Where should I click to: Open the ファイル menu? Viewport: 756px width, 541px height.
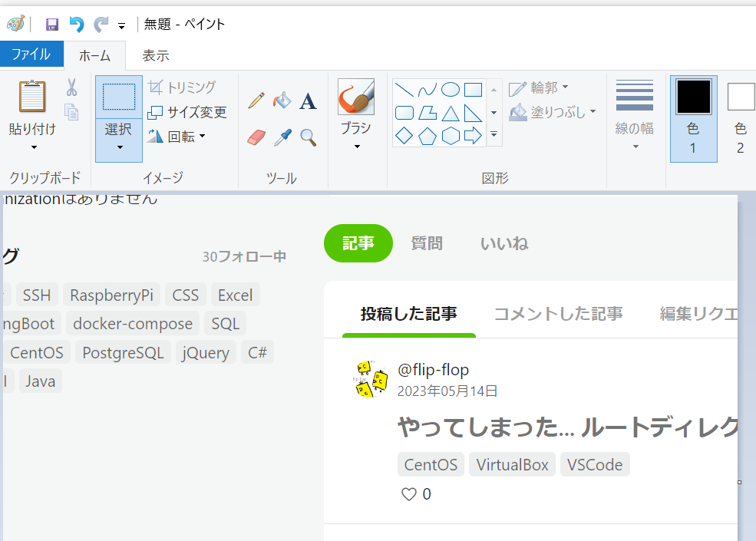pos(31,54)
